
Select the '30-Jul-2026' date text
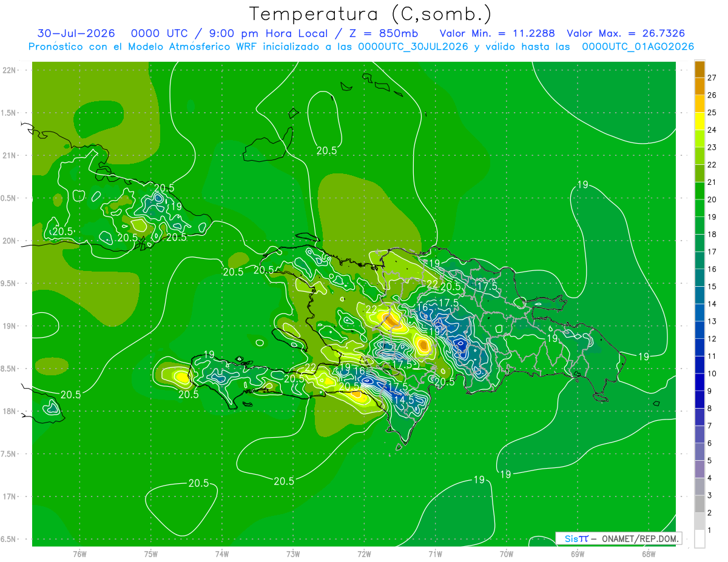pyautogui.click(x=76, y=33)
